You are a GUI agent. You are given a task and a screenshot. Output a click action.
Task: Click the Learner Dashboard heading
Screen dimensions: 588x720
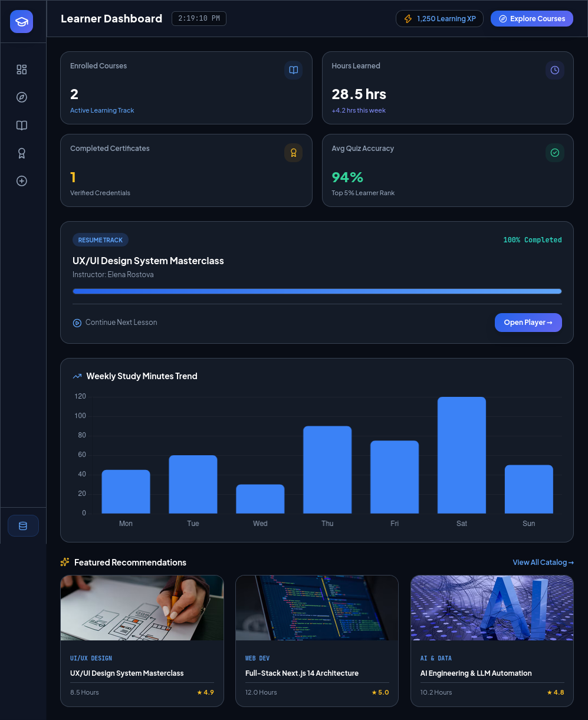click(111, 19)
